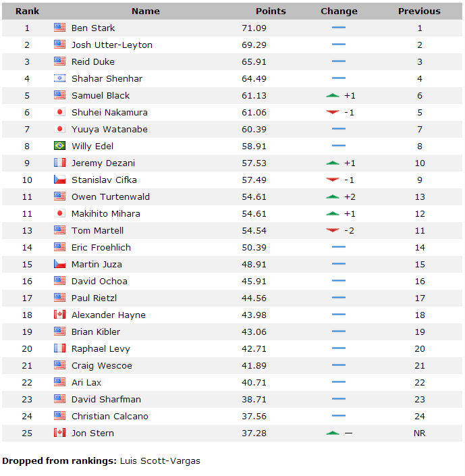
Task: Click the Canadian flag beside Alexander Hayne
Action: pyautogui.click(x=59, y=315)
